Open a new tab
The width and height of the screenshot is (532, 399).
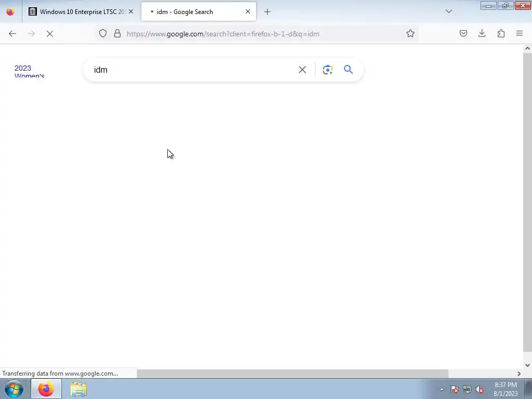pyautogui.click(x=268, y=12)
